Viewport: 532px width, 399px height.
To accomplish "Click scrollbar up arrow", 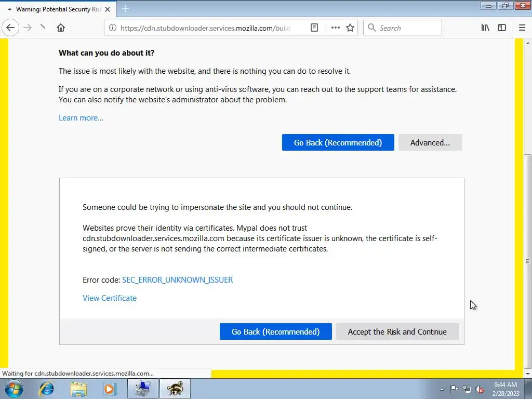I will [x=528, y=43].
